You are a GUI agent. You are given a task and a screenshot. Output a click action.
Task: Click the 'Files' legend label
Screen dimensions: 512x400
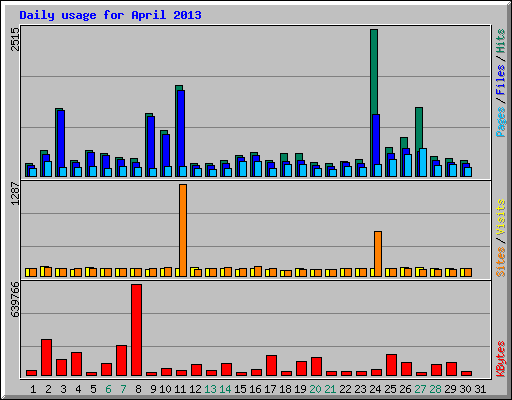click(x=501, y=80)
